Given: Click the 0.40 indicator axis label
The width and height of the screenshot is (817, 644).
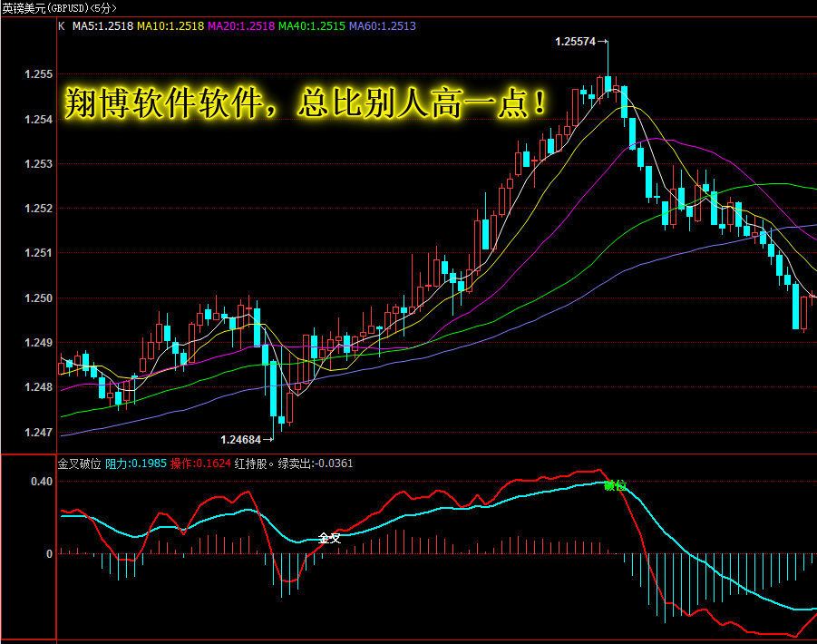Looking at the screenshot, I should [42, 482].
